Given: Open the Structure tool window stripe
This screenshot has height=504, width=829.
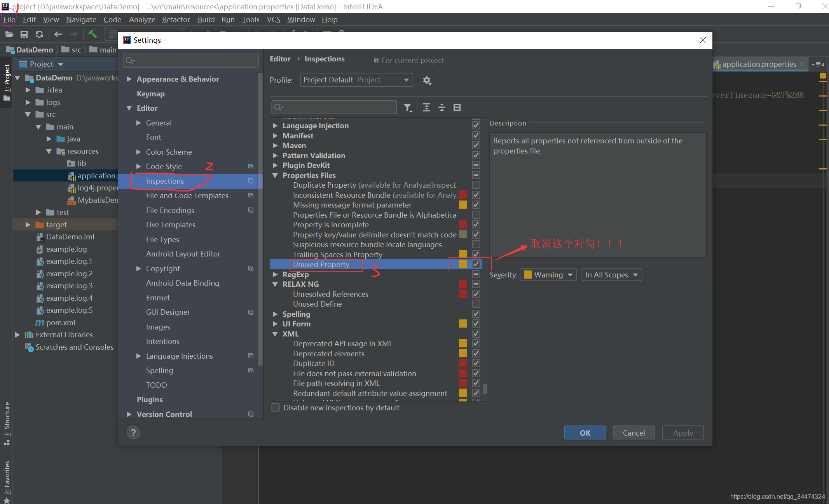Looking at the screenshot, I should pyautogui.click(x=7, y=424).
